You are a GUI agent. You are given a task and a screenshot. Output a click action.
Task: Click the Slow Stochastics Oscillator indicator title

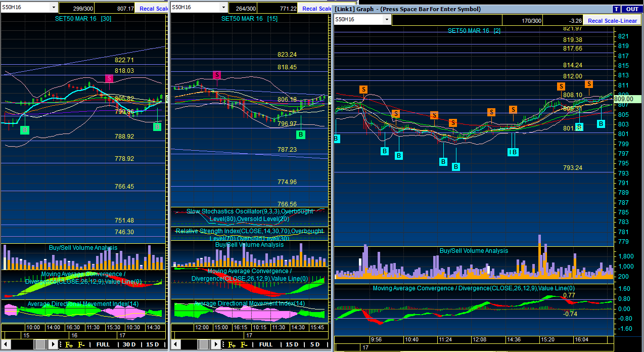[x=249, y=215]
